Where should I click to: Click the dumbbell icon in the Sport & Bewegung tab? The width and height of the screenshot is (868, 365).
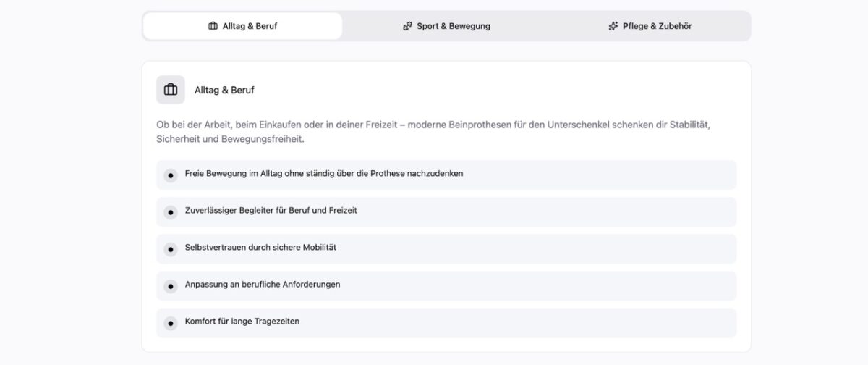tap(407, 26)
